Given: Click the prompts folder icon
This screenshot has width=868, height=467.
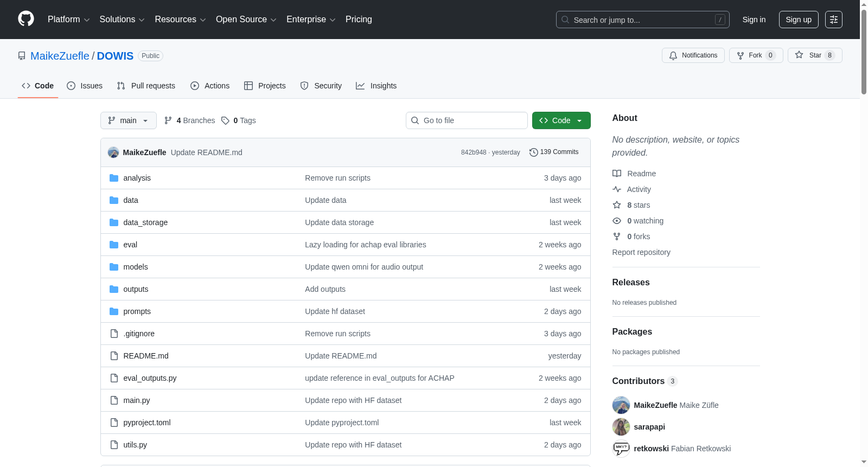Looking at the screenshot, I should 114,311.
